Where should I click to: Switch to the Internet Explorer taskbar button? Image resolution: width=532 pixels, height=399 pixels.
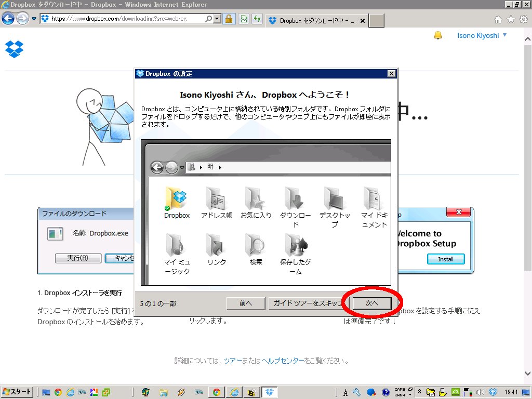click(234, 393)
